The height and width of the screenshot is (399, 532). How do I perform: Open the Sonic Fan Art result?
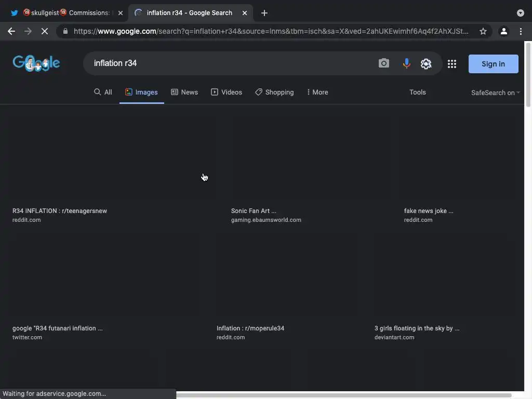pyautogui.click(x=254, y=211)
